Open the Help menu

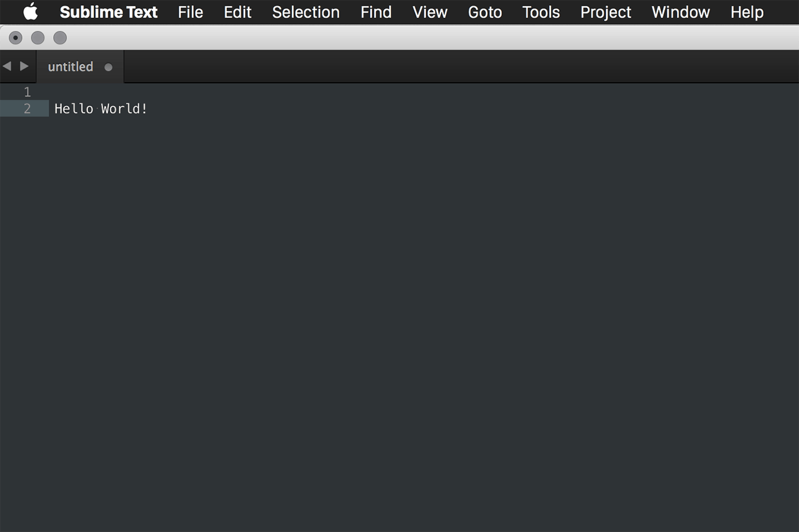(746, 12)
